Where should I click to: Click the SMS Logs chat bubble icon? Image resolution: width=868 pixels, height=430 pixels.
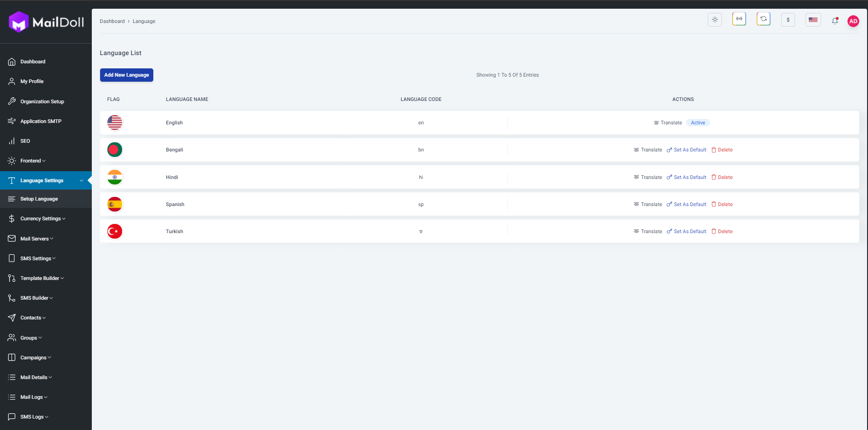(x=12, y=417)
